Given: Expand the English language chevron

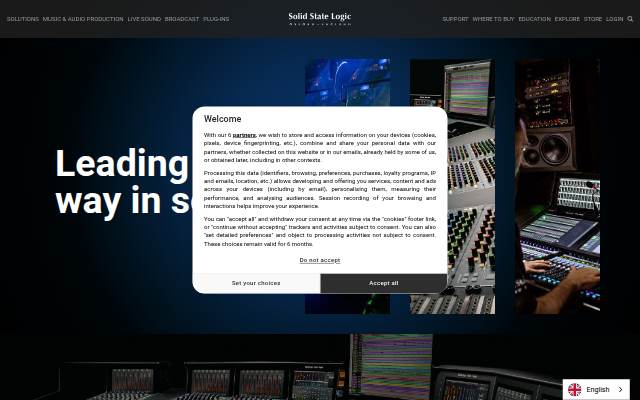Looking at the screenshot, I should (620, 389).
